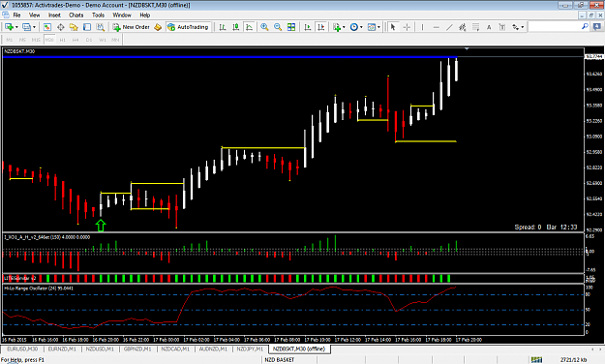Viewport: 605px width, 364px height.
Task: Open the File menu
Action: 16,15
